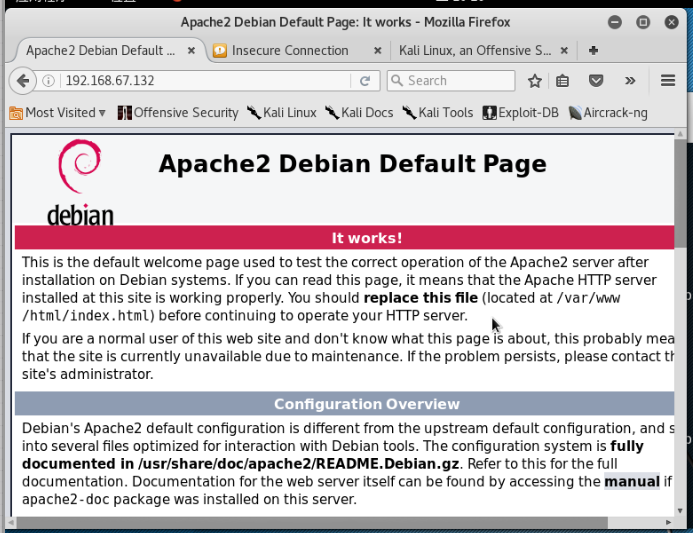Open Most Visited bookmarks dropdown

[57, 113]
